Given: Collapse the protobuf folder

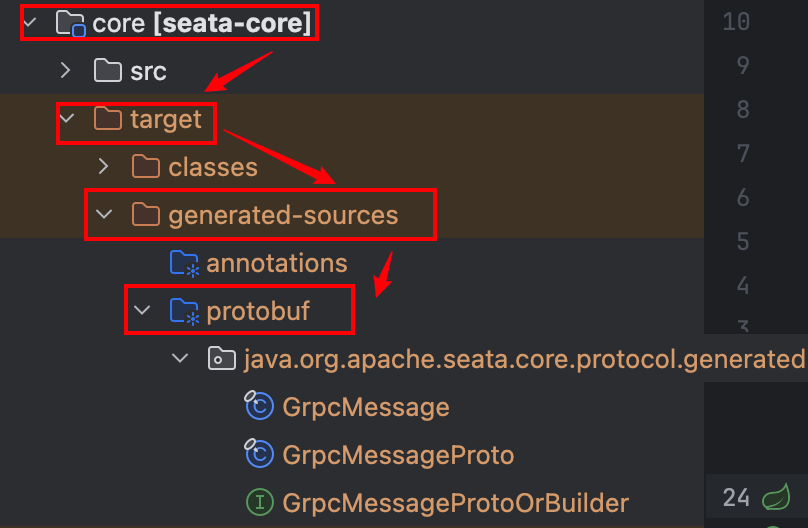Looking at the screenshot, I should pyautogui.click(x=141, y=311).
